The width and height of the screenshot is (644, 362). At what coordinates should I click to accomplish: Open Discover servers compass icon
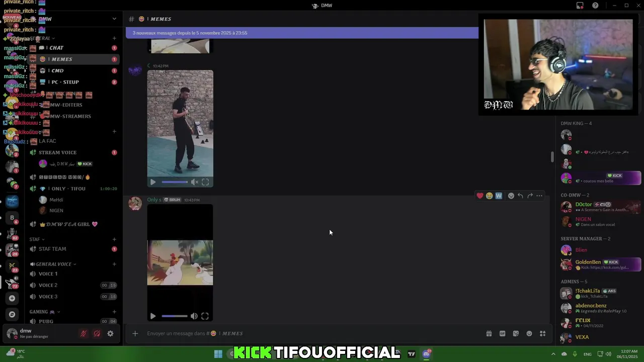pos(12,314)
